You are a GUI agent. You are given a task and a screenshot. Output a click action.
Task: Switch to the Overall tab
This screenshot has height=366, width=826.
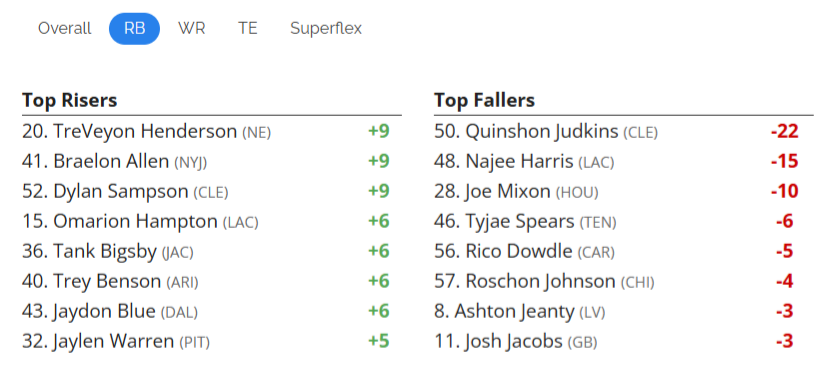(64, 28)
